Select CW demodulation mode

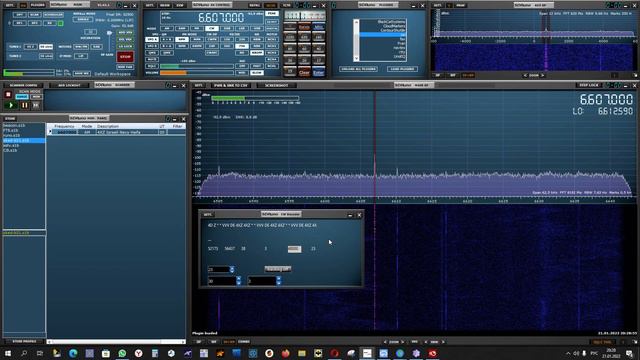(x=212, y=29)
